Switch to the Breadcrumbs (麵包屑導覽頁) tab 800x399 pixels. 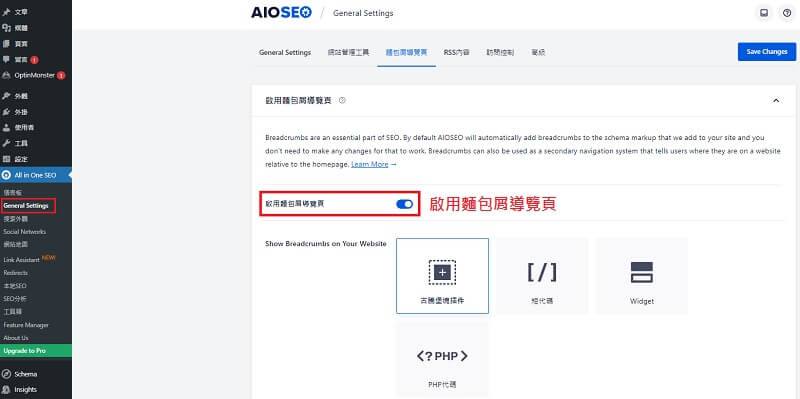click(x=407, y=53)
